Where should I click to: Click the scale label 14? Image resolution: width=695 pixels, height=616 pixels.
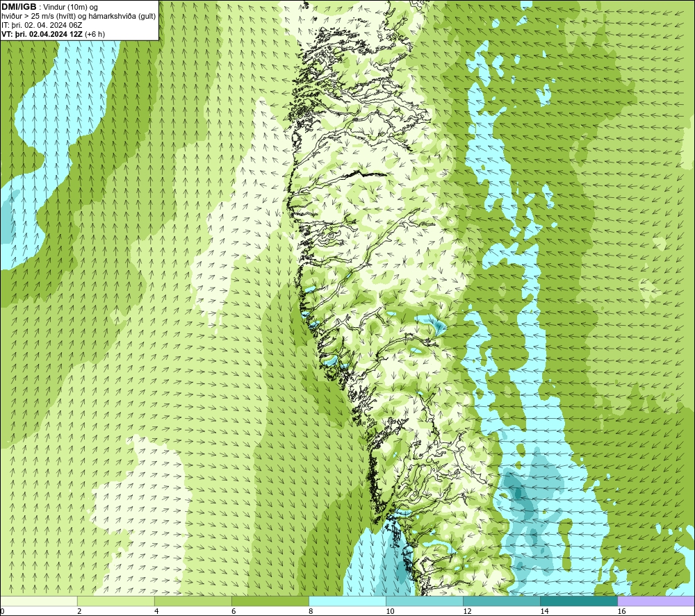544,612
